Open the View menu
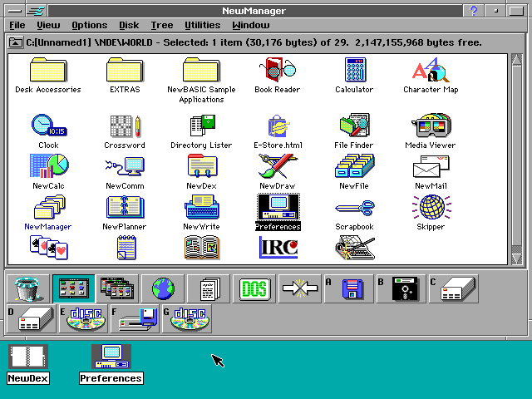Screen dimensions: 532x399 [x=48, y=26]
